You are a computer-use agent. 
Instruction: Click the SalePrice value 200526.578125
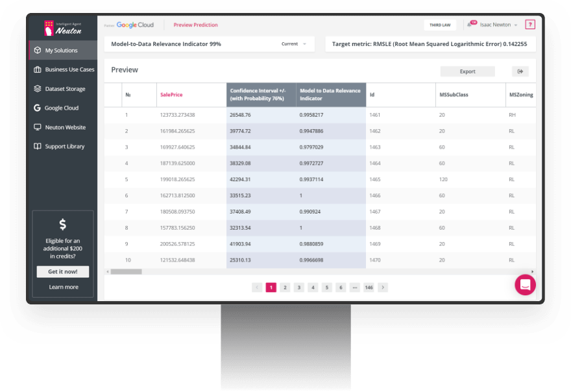177,244
